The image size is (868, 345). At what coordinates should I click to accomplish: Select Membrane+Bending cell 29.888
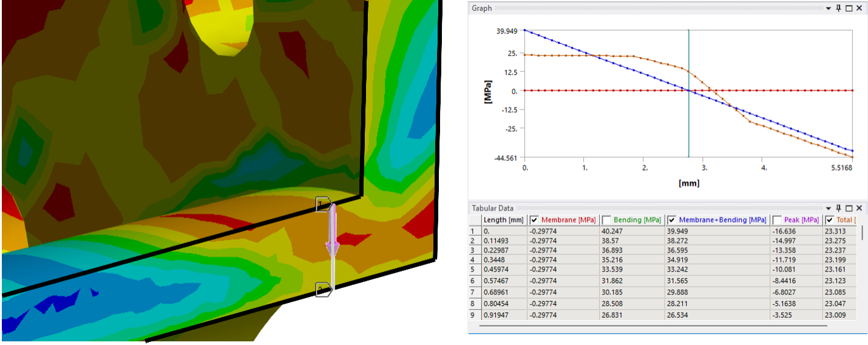(716, 292)
